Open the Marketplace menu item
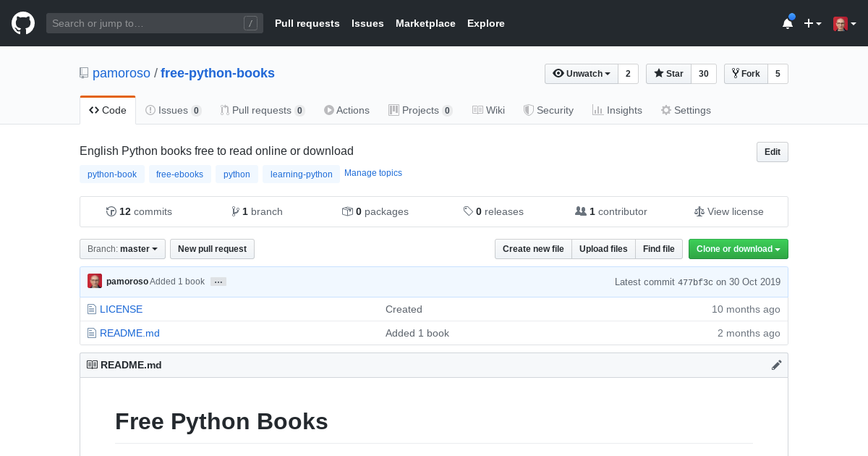This screenshot has height=456, width=868. (x=425, y=23)
